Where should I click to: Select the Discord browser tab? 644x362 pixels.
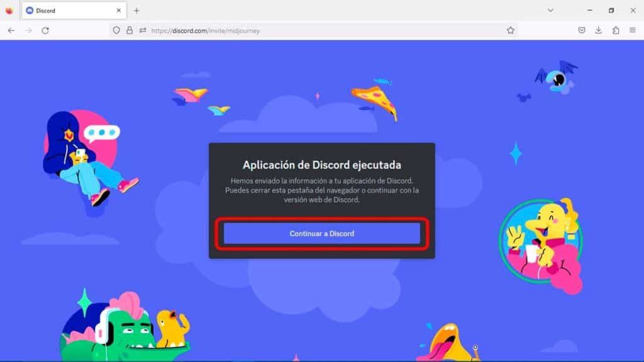pos(74,11)
